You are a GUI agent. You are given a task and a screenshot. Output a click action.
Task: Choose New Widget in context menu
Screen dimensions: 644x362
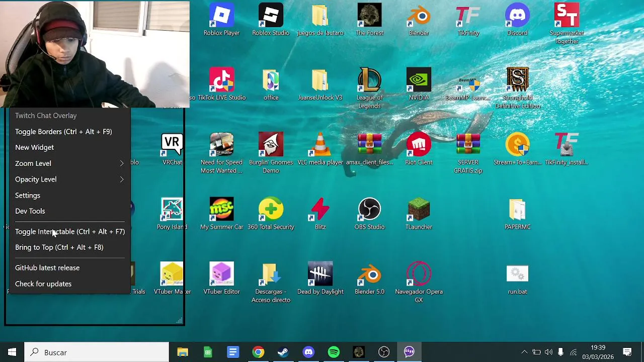[x=70, y=147]
